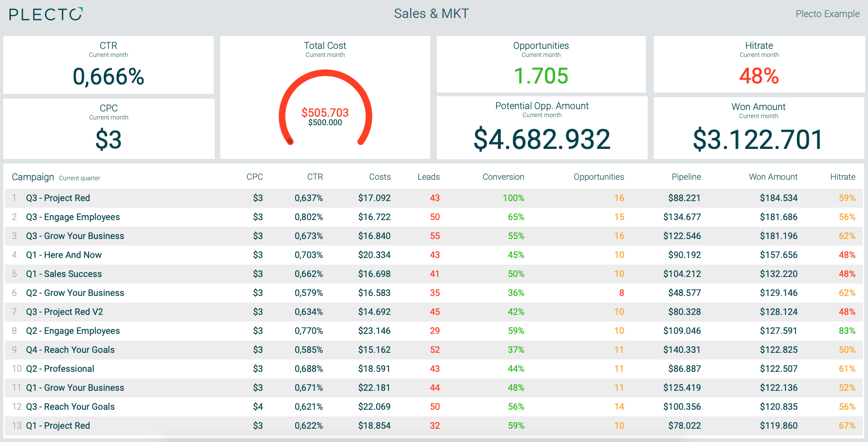Click the 0,802% CTR cell
This screenshot has height=442, width=868.
(308, 217)
